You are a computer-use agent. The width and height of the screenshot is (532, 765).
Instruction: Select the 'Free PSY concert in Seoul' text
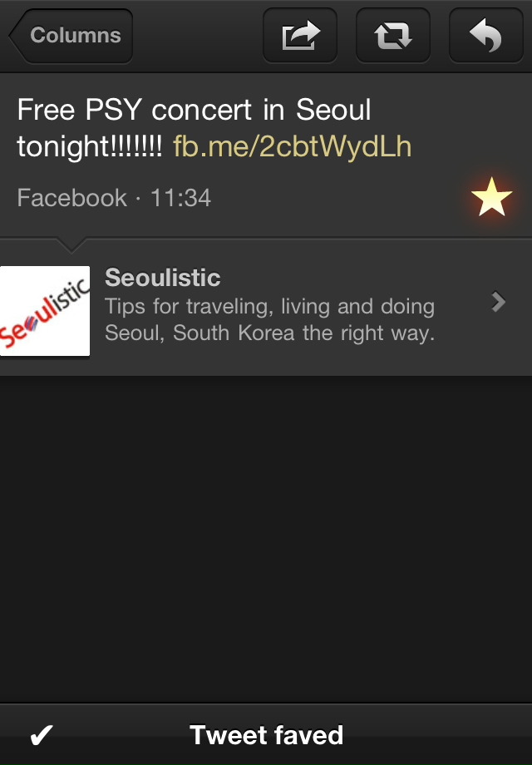(x=194, y=109)
